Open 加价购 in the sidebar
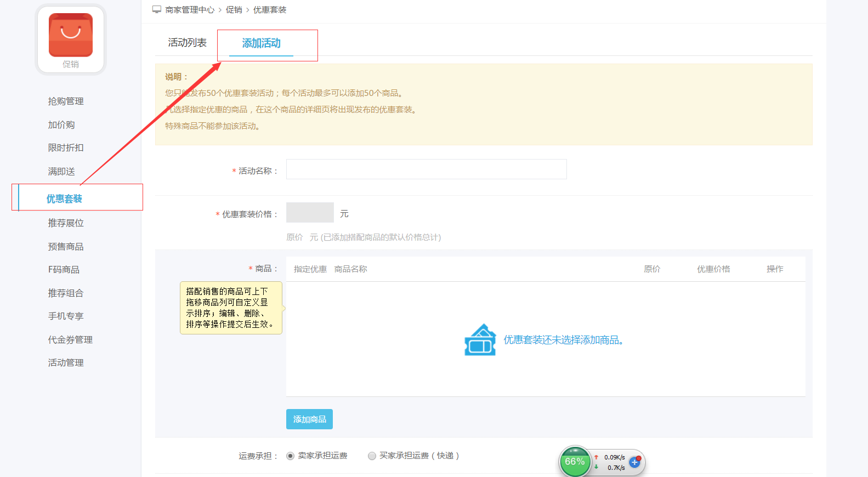The width and height of the screenshot is (868, 477). [61, 125]
